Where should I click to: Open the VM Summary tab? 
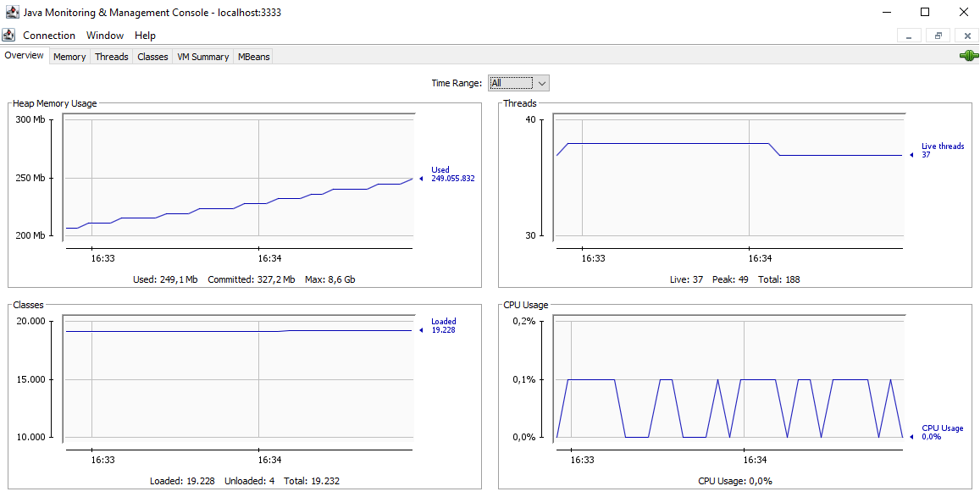[203, 57]
